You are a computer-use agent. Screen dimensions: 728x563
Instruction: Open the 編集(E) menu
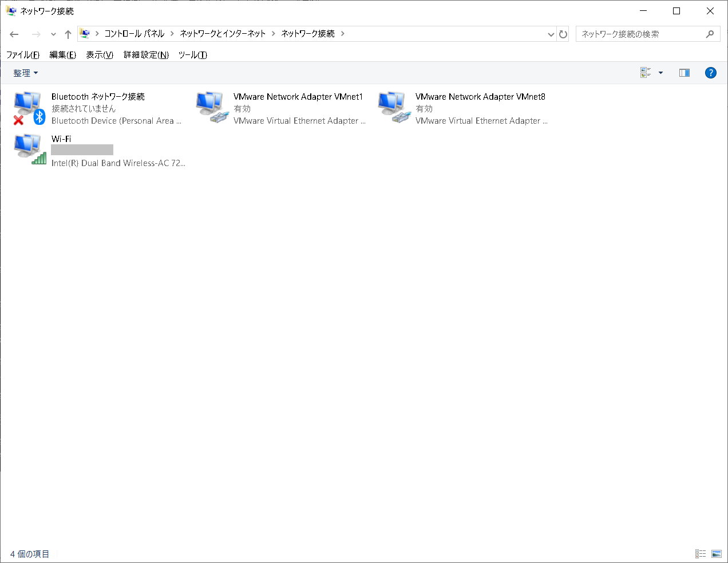pos(63,55)
